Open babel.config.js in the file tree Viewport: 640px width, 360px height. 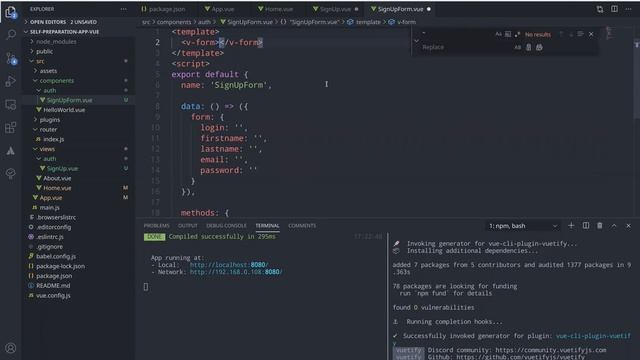pos(56,256)
